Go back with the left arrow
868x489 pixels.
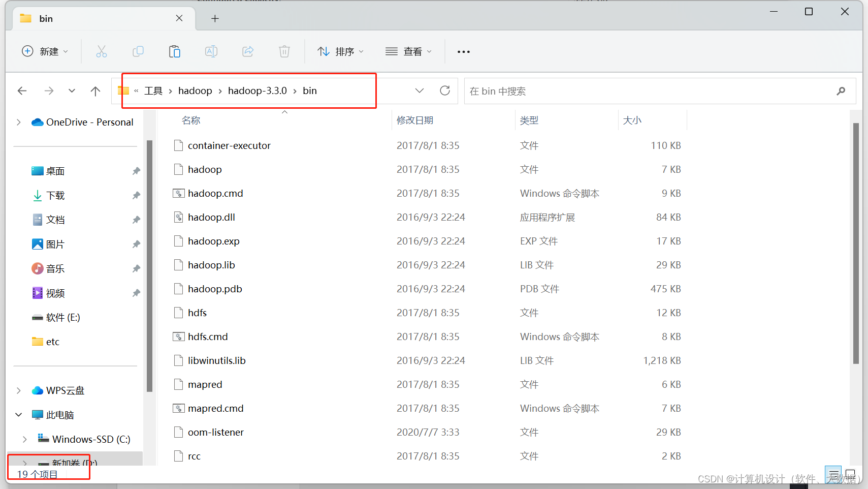coord(22,91)
